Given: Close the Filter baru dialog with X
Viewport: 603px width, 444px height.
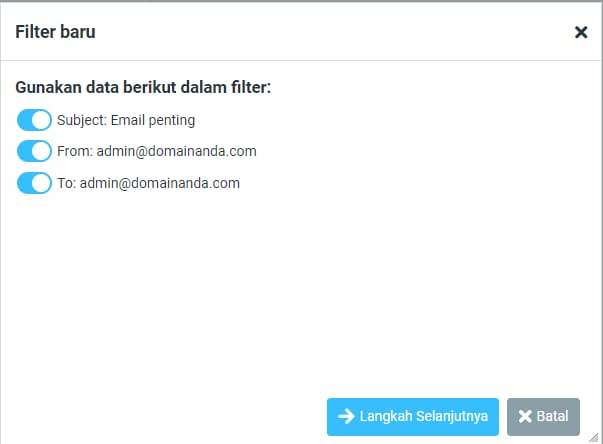Looking at the screenshot, I should [x=581, y=32].
